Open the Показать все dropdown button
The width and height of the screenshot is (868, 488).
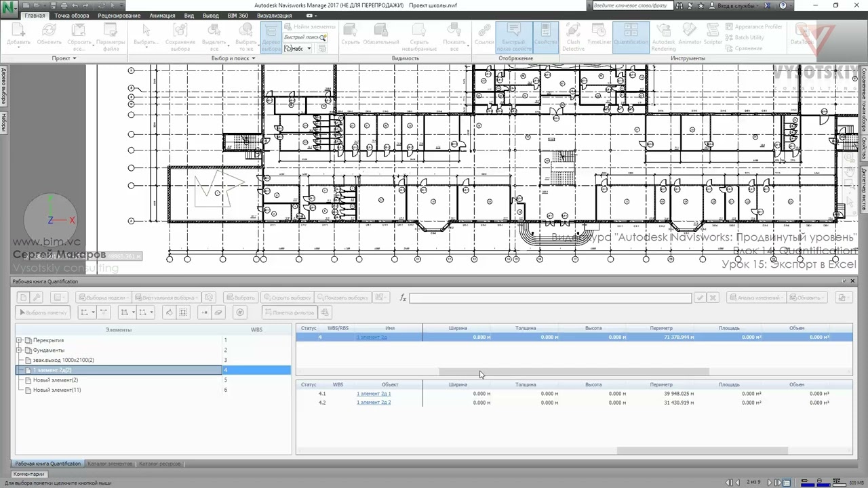pos(454,36)
